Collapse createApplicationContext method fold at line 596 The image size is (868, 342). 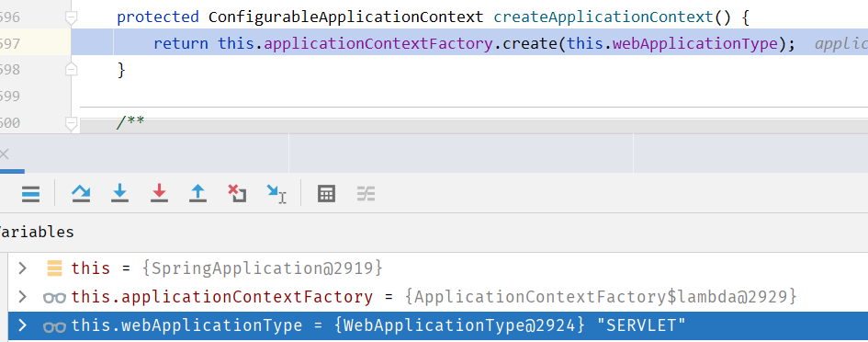71,18
